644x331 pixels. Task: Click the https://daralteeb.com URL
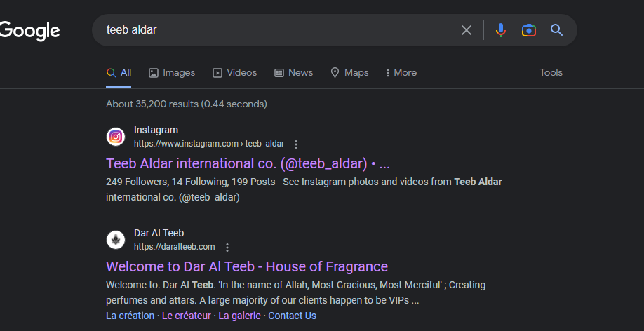tap(174, 247)
